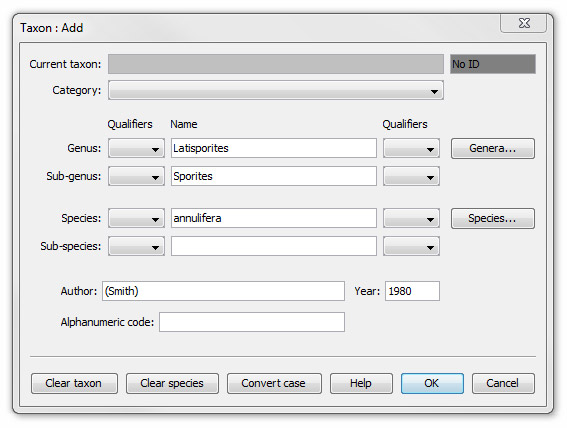Image resolution: width=567 pixels, height=428 pixels.
Task: Open the Category dropdown
Action: [x=276, y=90]
